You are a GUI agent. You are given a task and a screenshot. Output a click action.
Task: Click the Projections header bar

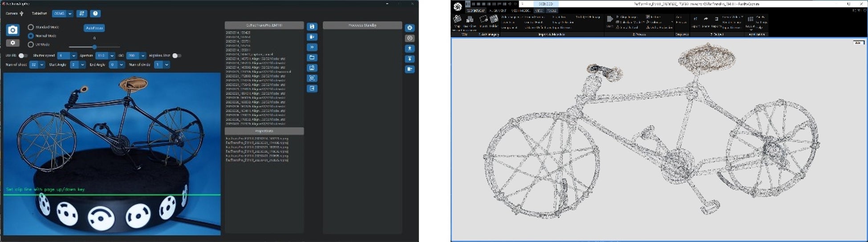(264, 131)
